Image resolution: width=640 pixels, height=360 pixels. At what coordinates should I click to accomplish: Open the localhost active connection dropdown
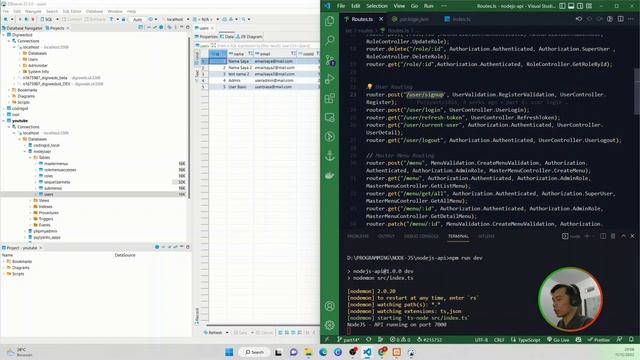pos(177,19)
